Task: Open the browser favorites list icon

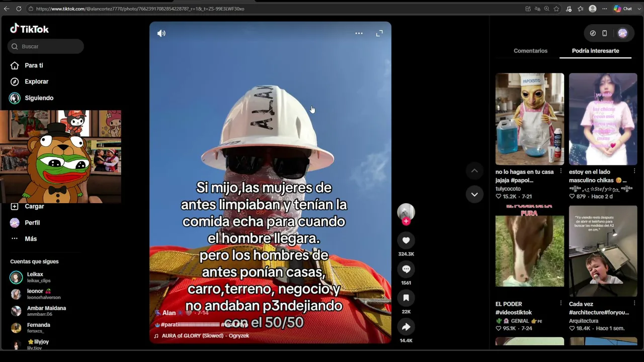Action: (x=581, y=9)
